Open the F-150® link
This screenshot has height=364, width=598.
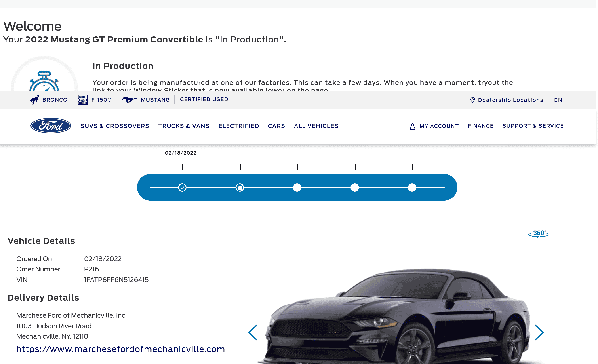click(x=101, y=100)
